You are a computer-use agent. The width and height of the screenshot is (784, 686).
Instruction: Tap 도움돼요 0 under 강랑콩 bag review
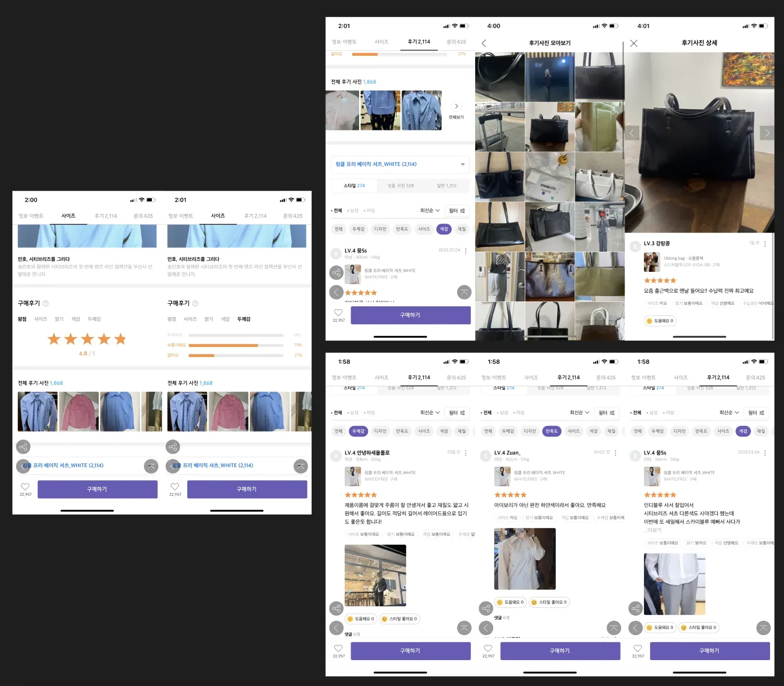660,321
